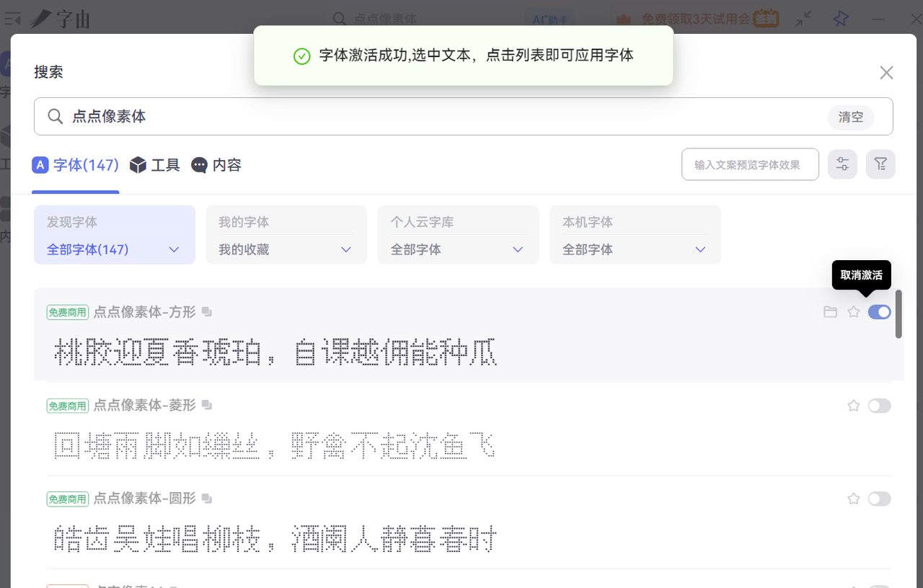Activate the 点点像素体-菱形 font toggle

(x=879, y=406)
